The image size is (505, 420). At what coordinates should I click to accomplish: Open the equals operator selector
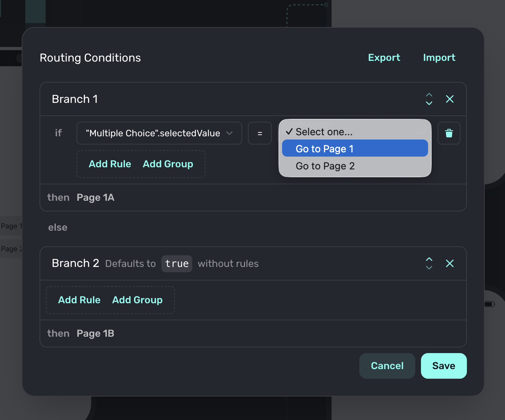click(260, 133)
